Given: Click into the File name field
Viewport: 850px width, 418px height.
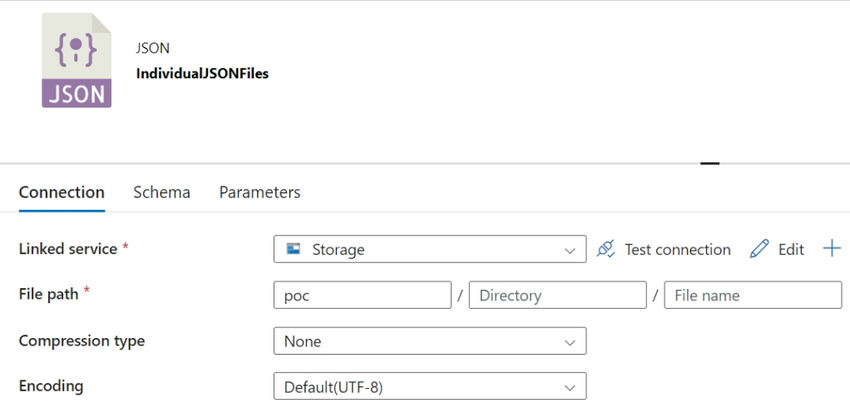Looking at the screenshot, I should (x=753, y=295).
